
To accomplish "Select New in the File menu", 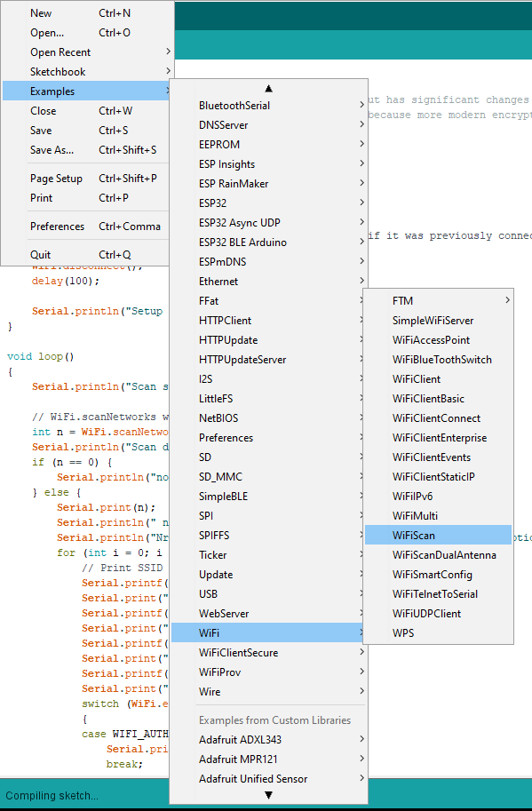I will pos(86,13).
